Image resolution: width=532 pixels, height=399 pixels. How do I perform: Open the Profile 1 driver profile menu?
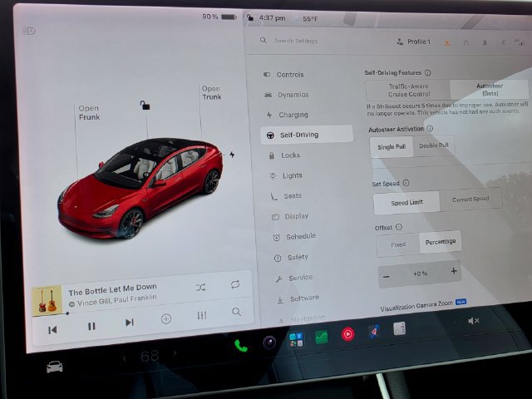414,42
